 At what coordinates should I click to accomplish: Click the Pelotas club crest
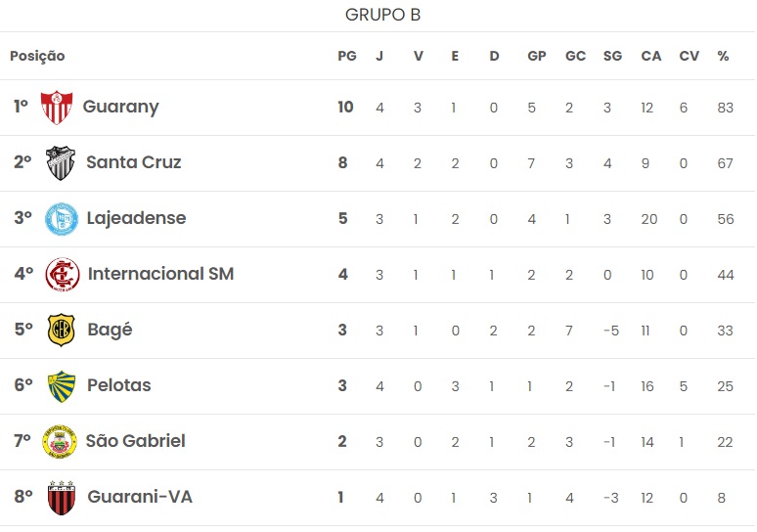62,386
